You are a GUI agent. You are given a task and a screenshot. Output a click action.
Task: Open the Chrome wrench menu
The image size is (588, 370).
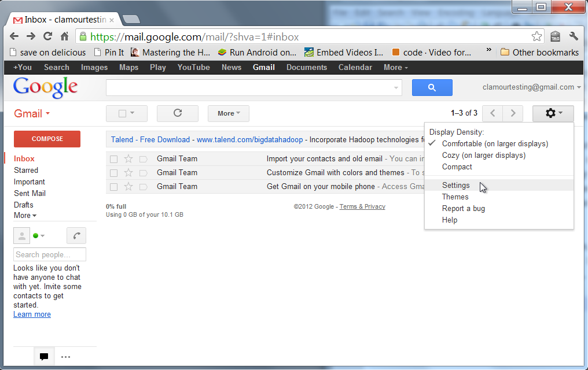point(574,36)
